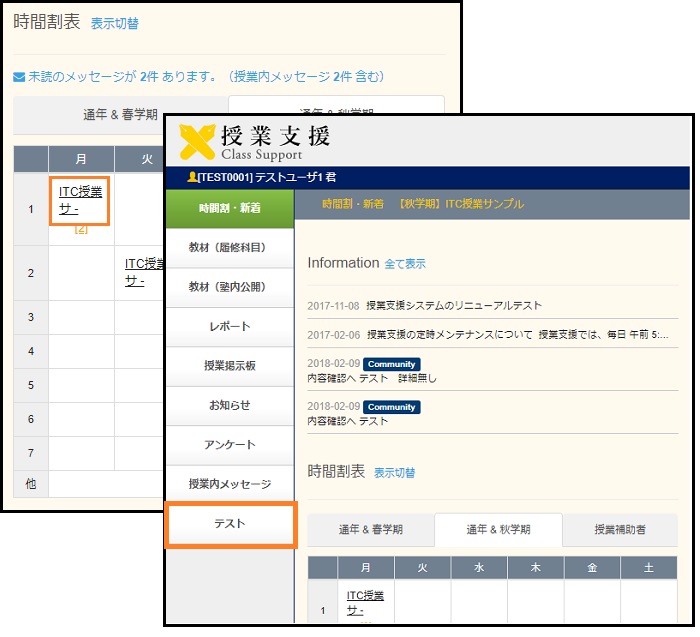The height and width of the screenshot is (637, 700).
Task: Open the 授業補助者 tab
Action: point(620,530)
